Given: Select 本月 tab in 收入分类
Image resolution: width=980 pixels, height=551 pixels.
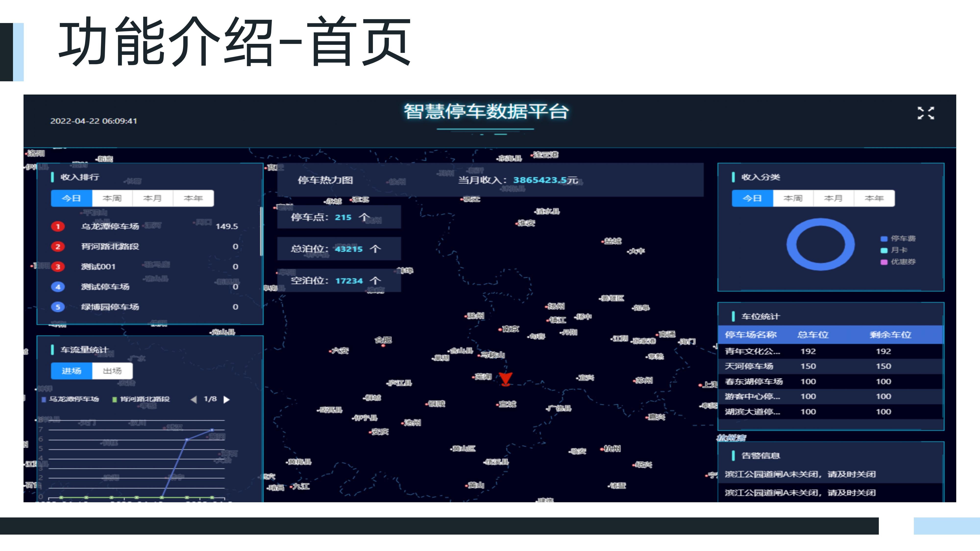Looking at the screenshot, I should point(833,199).
